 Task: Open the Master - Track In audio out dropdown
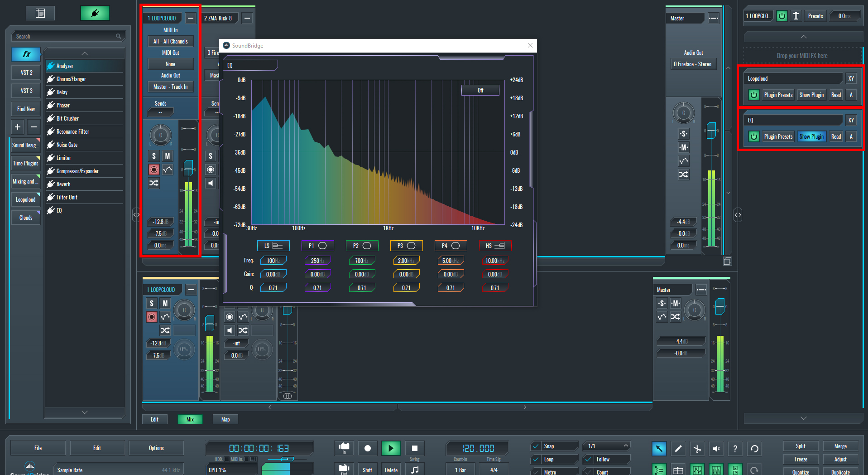(x=171, y=87)
